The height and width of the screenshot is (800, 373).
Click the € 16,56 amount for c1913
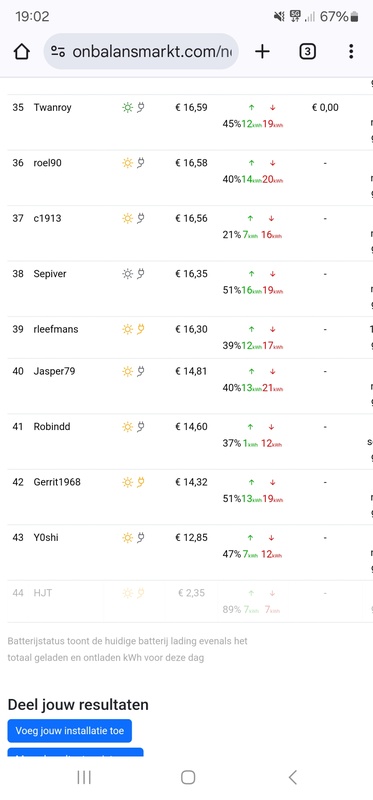coord(191,218)
